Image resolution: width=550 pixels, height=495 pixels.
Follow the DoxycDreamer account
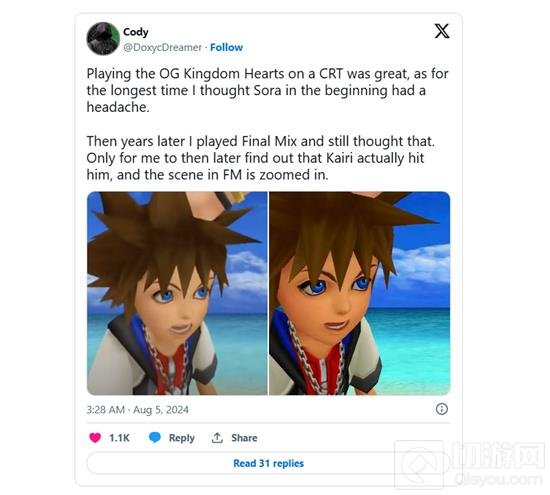pos(226,47)
